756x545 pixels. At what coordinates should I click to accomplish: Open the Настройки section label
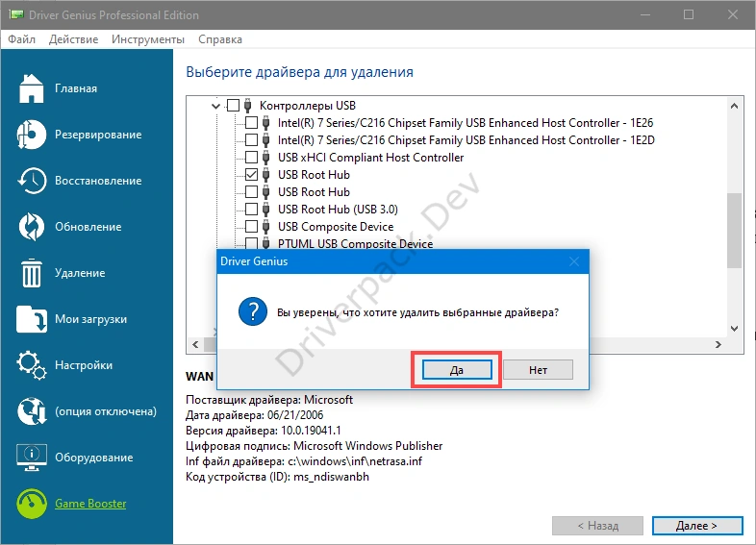[84, 365]
